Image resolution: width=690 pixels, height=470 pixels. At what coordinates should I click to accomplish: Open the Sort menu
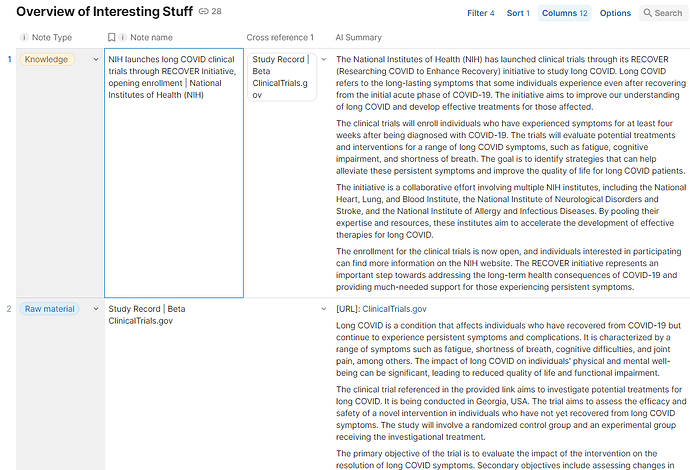(x=518, y=14)
